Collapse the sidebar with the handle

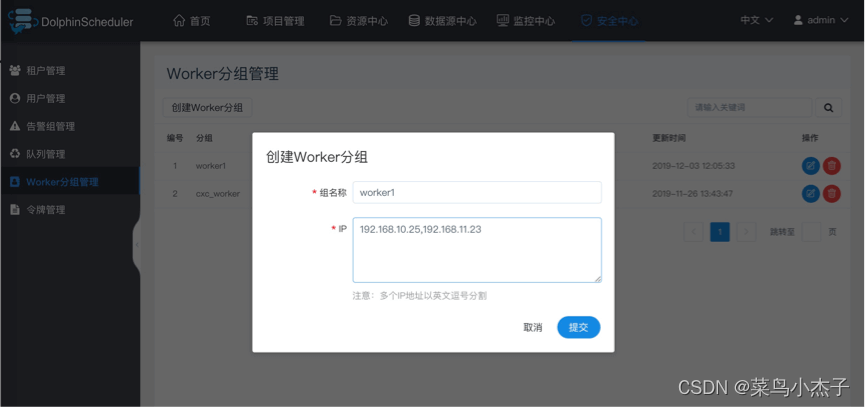(x=136, y=245)
